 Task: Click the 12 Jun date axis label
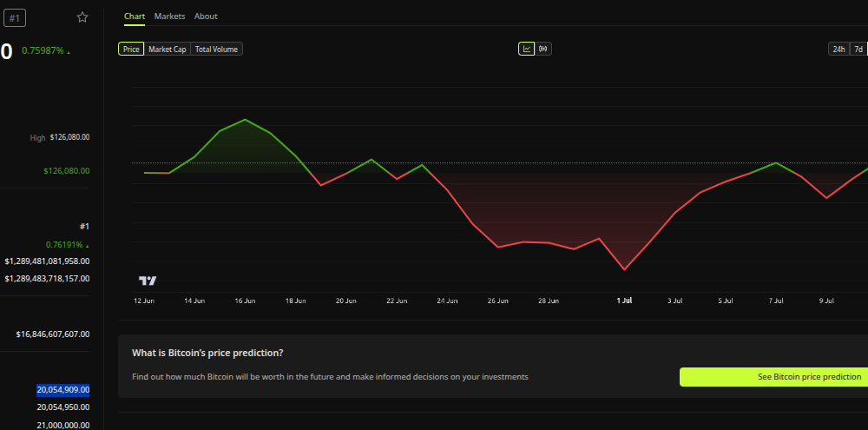click(144, 301)
